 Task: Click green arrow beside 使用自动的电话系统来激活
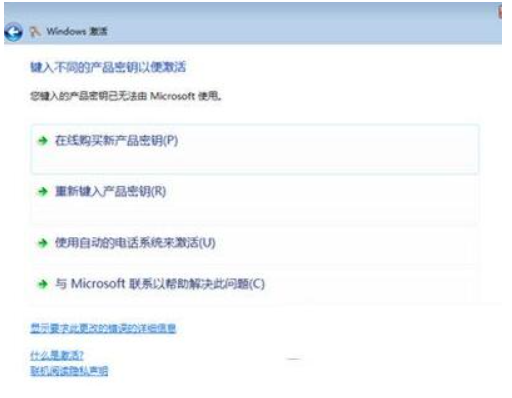[x=43, y=243]
